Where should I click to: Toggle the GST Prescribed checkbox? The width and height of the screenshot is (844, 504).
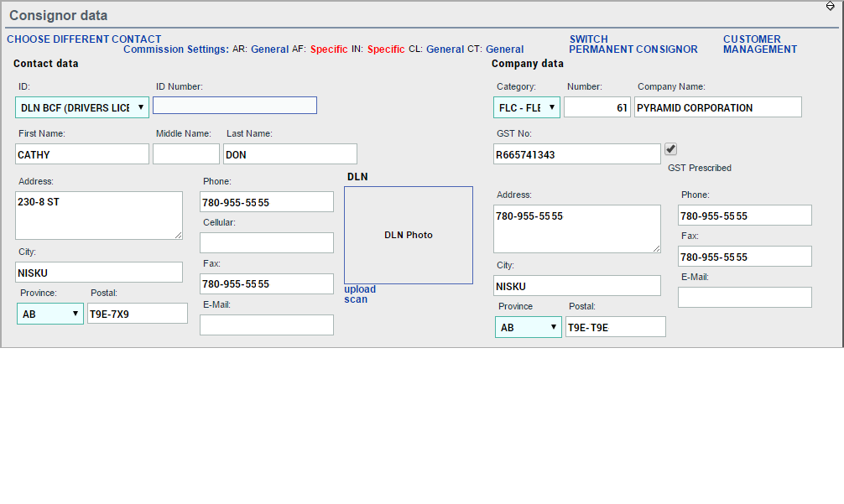pos(670,149)
